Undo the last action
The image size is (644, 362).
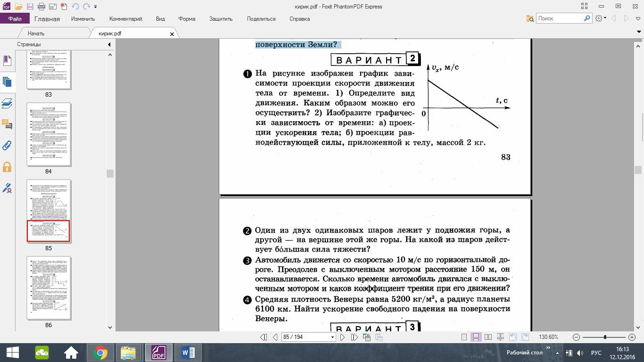tap(74, 7)
